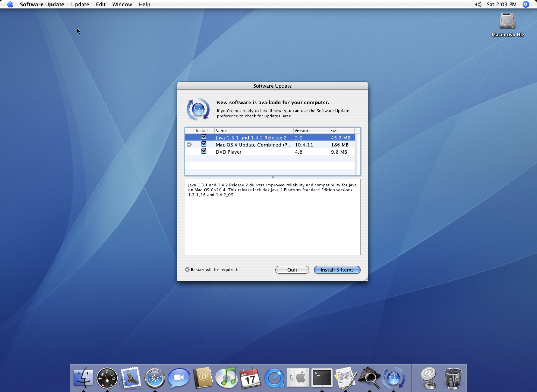Viewport: 537px width, 392px height.
Task: Click the pane splitter handle below list
Action: coord(272,177)
